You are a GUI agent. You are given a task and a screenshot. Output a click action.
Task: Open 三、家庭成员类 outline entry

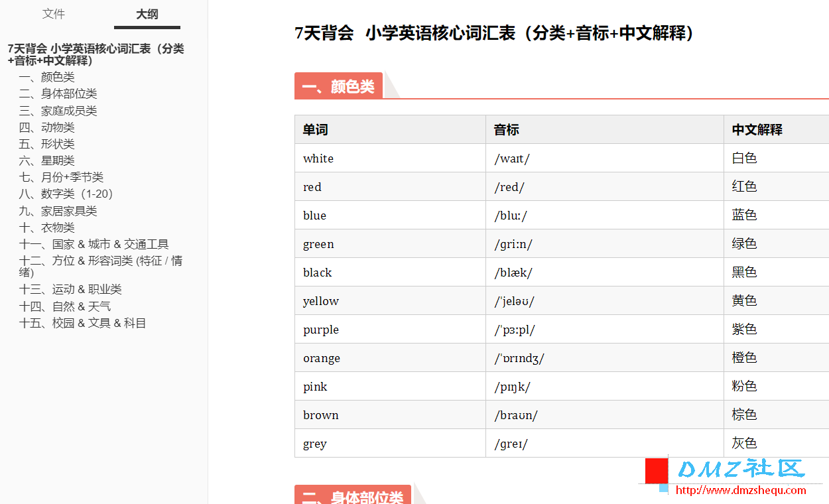click(58, 111)
